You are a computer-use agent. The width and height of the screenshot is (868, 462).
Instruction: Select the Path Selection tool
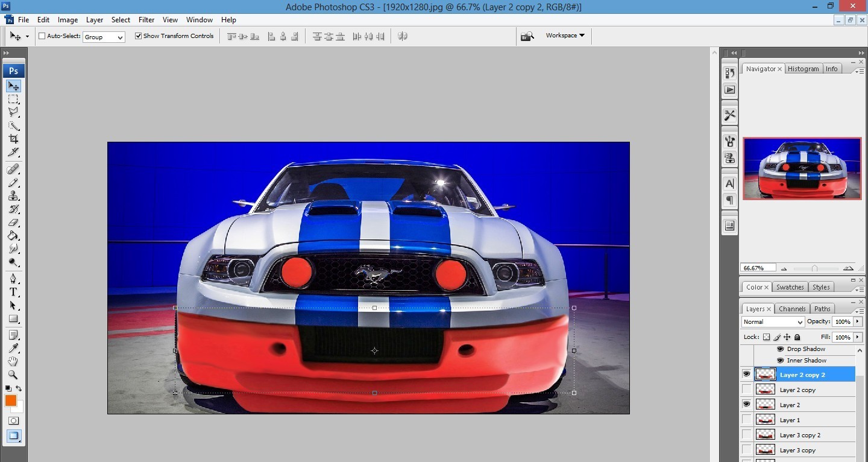point(13,306)
